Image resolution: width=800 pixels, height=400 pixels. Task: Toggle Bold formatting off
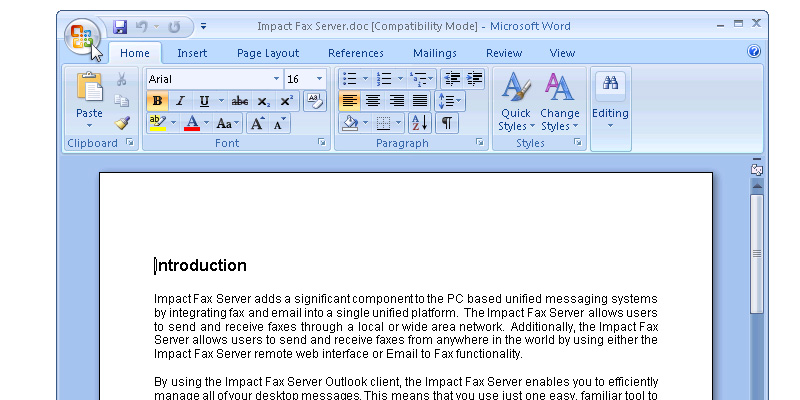point(157,101)
